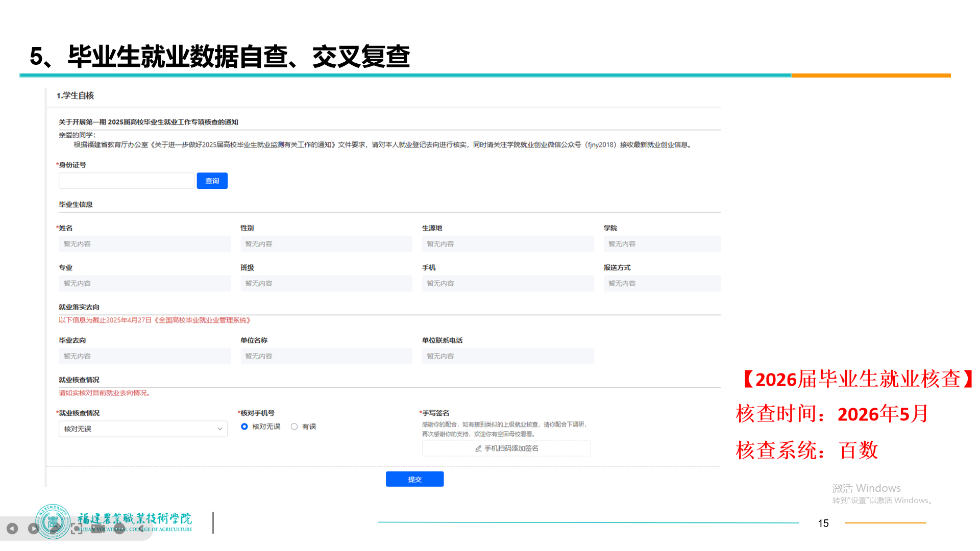980x551 pixels.
Task: Click the 身份证号 input field
Action: tap(126, 181)
